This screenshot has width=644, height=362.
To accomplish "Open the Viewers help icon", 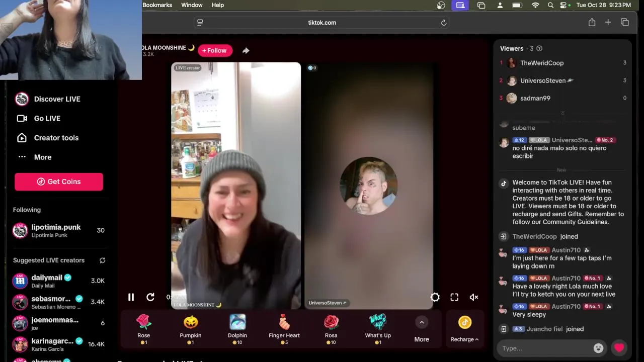I will pos(539,49).
